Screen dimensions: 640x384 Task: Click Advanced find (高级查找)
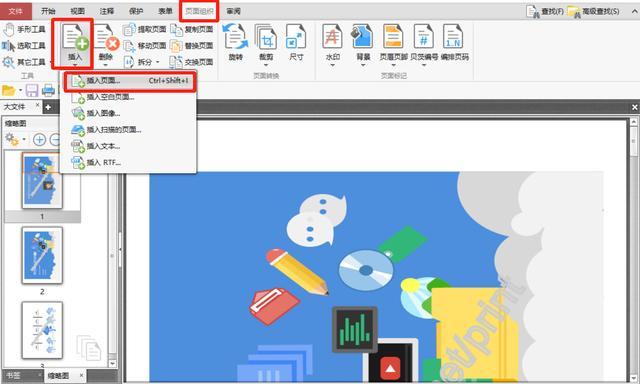[x=593, y=11]
